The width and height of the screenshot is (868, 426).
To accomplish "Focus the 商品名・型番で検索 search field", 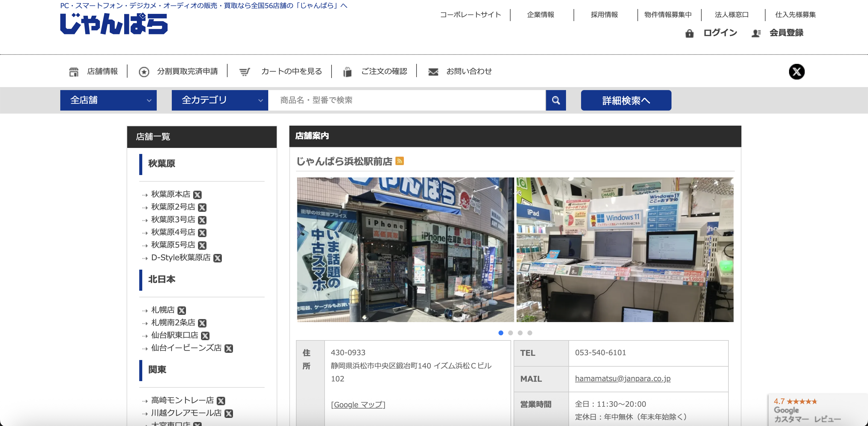I will pos(407,100).
